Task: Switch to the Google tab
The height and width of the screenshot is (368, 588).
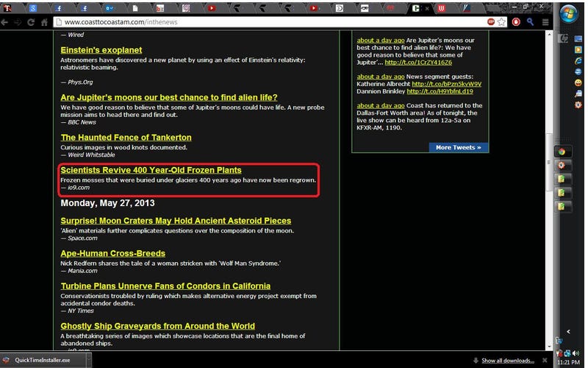Action: click(x=33, y=8)
